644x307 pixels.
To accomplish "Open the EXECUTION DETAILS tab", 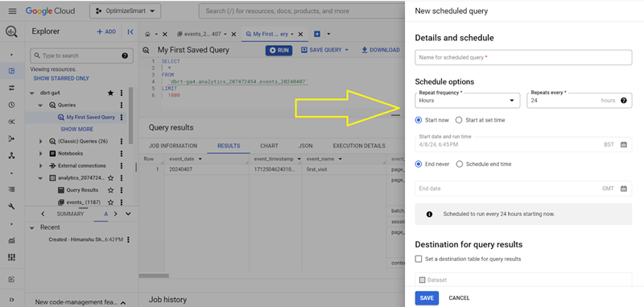I will tap(359, 146).
